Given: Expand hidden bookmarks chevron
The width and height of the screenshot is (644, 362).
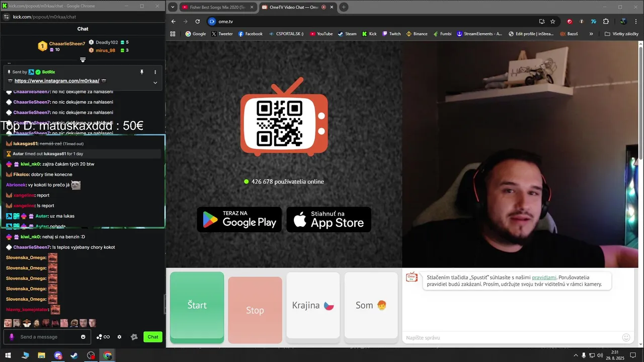Looking at the screenshot, I should (591, 34).
